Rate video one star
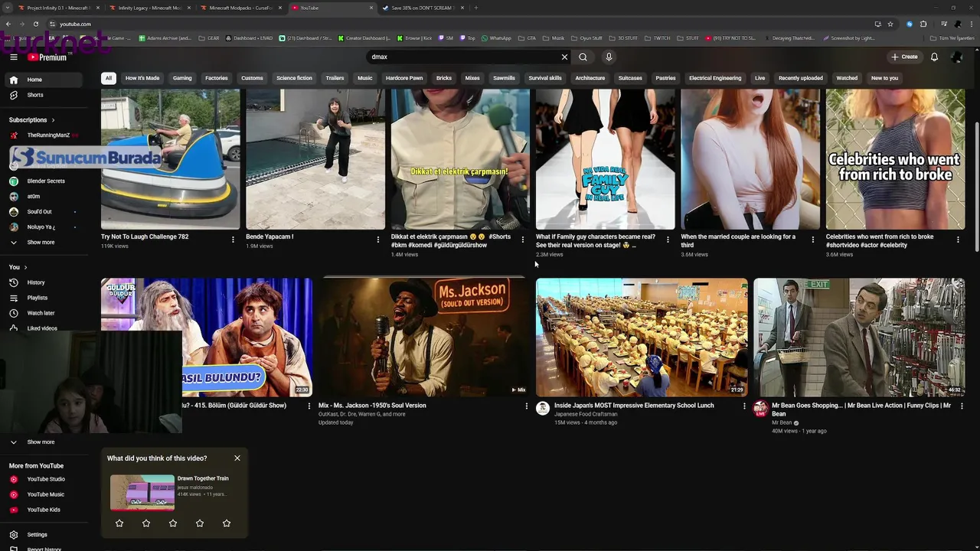The width and height of the screenshot is (980, 551). 119,523
